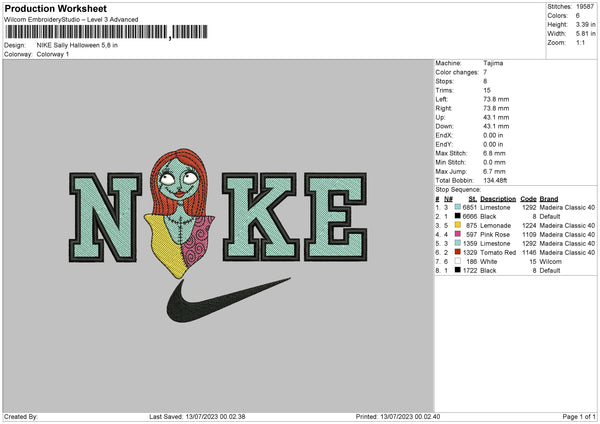Select the Pink Rose description text
Viewport: 600px width, 424px height.
(495, 234)
